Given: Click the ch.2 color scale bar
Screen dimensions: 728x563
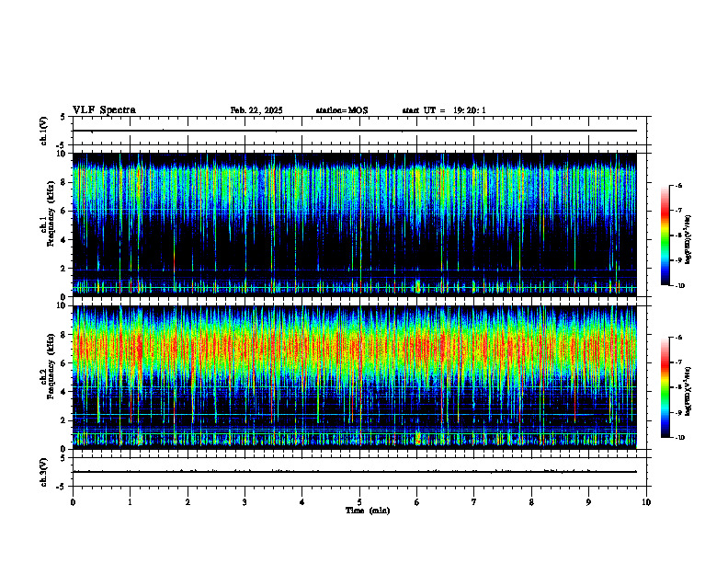Looking at the screenshot, I should pos(665,387).
